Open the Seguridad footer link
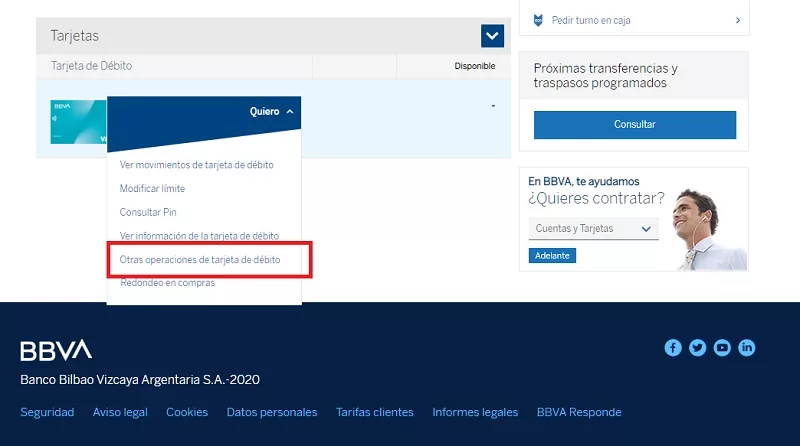Image resolution: width=800 pixels, height=446 pixels. click(x=47, y=412)
